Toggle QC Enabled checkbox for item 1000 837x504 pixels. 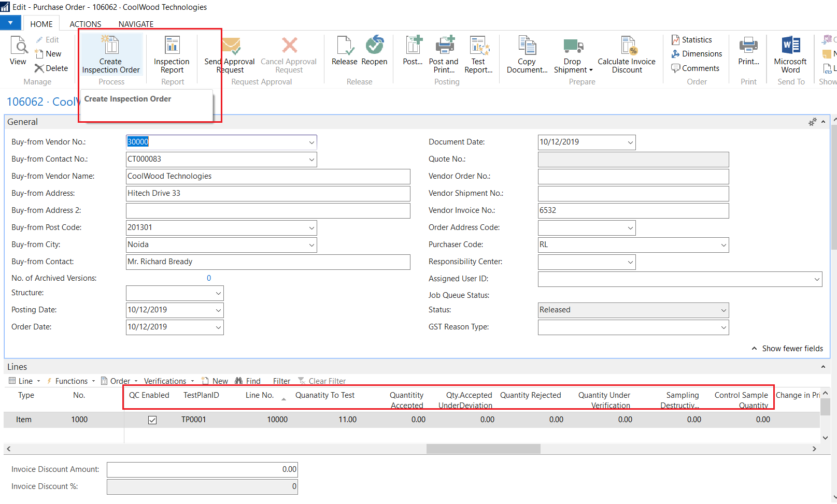click(152, 420)
